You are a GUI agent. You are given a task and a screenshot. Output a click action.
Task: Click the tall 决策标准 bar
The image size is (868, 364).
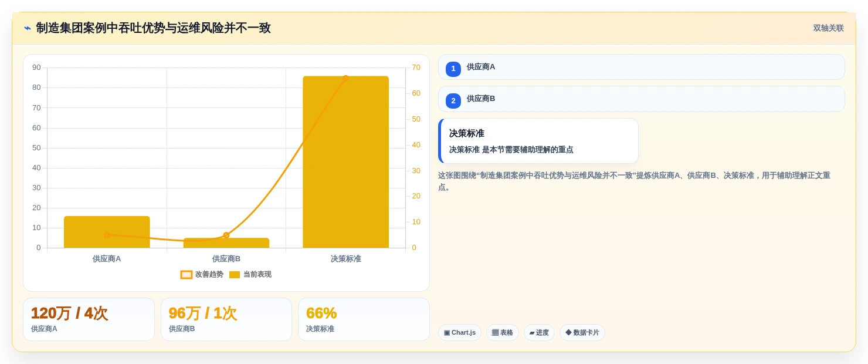346,162
